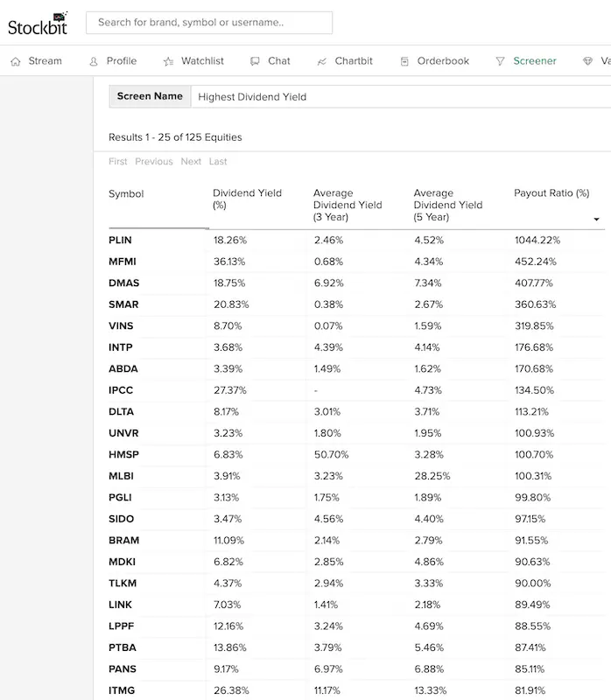The image size is (611, 700).
Task: Jump to the Last page of results
Action: point(218,161)
